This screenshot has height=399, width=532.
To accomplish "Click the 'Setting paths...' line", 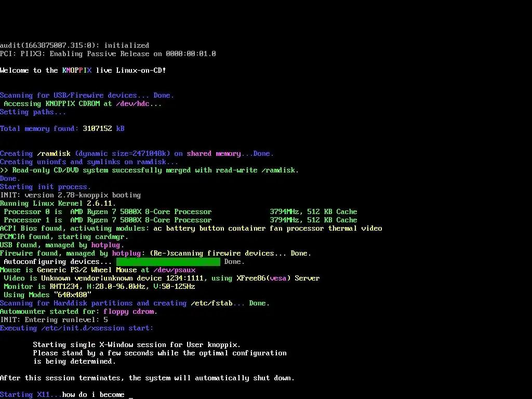I will click(x=33, y=112).
